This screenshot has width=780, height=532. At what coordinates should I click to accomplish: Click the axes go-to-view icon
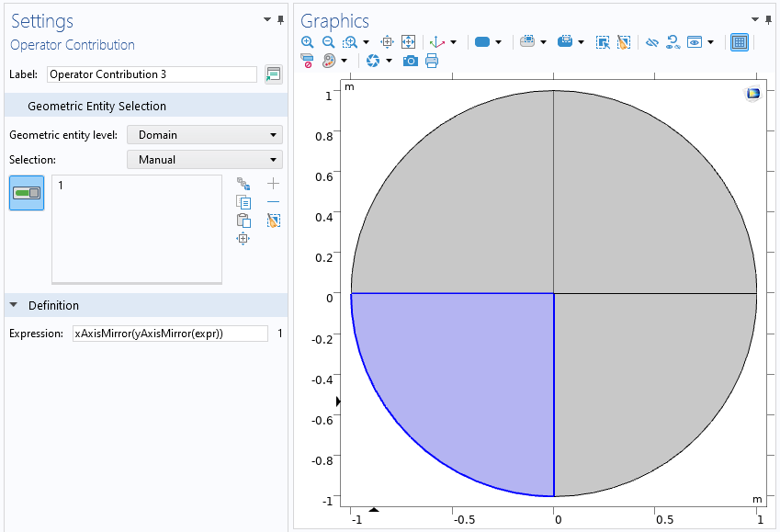pyautogui.click(x=436, y=42)
